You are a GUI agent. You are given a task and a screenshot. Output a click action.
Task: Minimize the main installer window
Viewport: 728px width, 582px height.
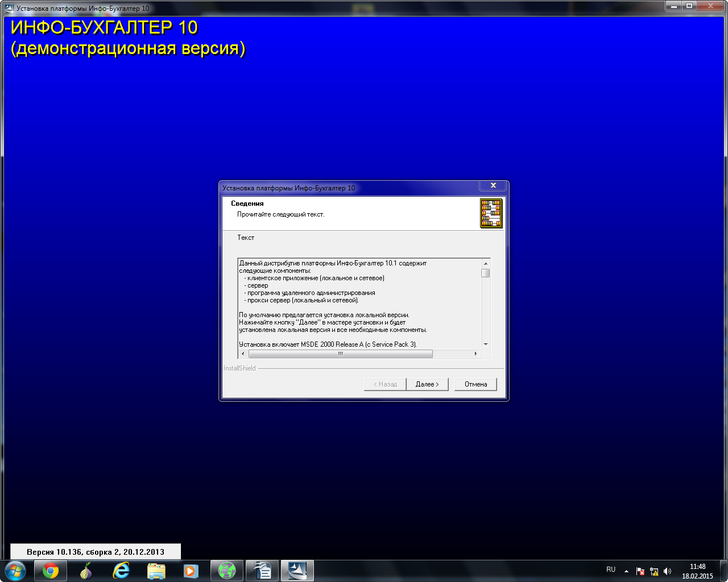pos(674,6)
